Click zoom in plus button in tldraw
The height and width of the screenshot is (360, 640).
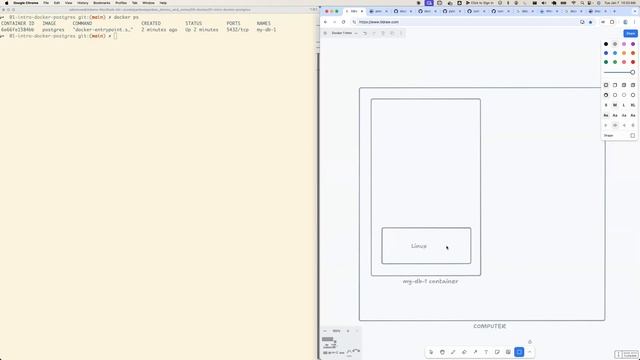pos(348,331)
